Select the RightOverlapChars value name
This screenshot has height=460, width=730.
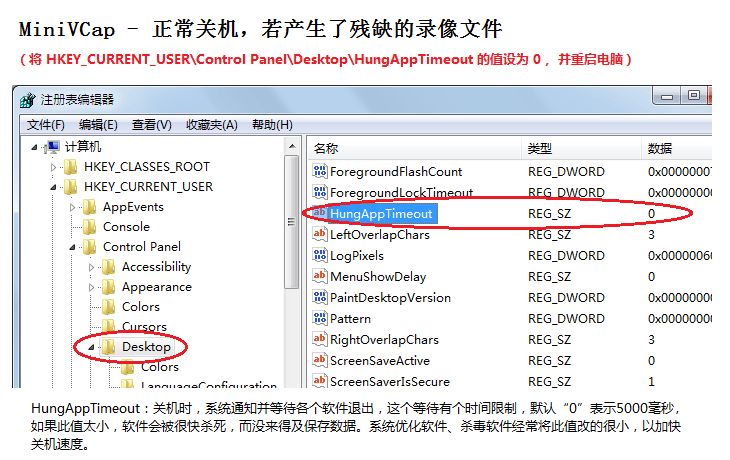pos(384,339)
